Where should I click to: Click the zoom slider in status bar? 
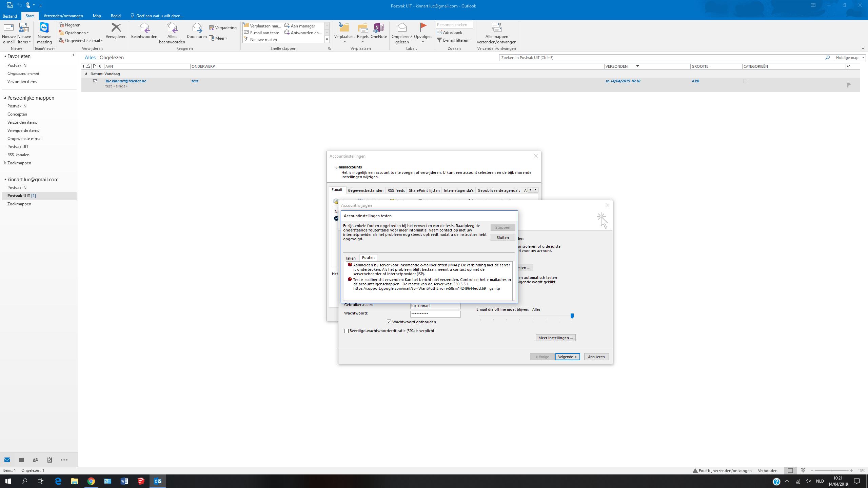point(832,471)
